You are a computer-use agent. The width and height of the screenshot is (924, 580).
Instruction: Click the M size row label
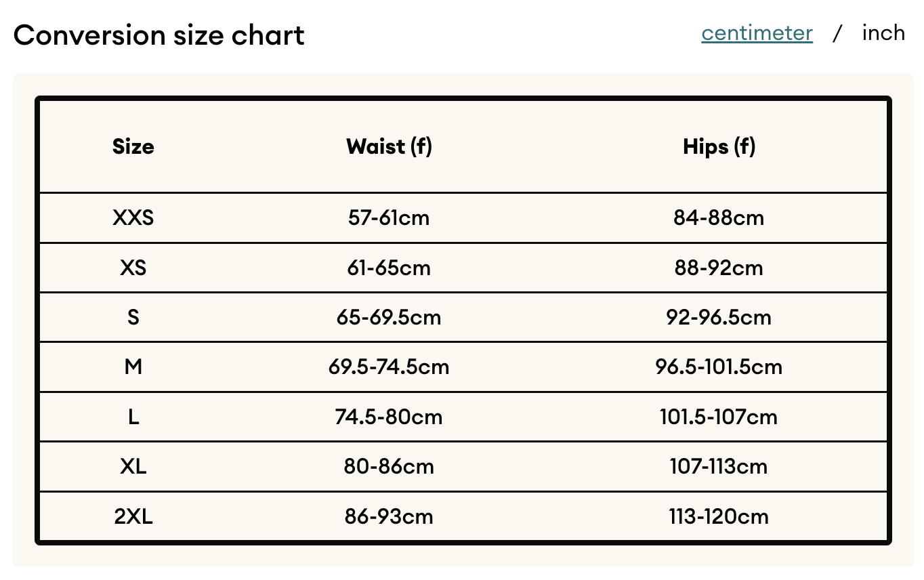pos(133,367)
